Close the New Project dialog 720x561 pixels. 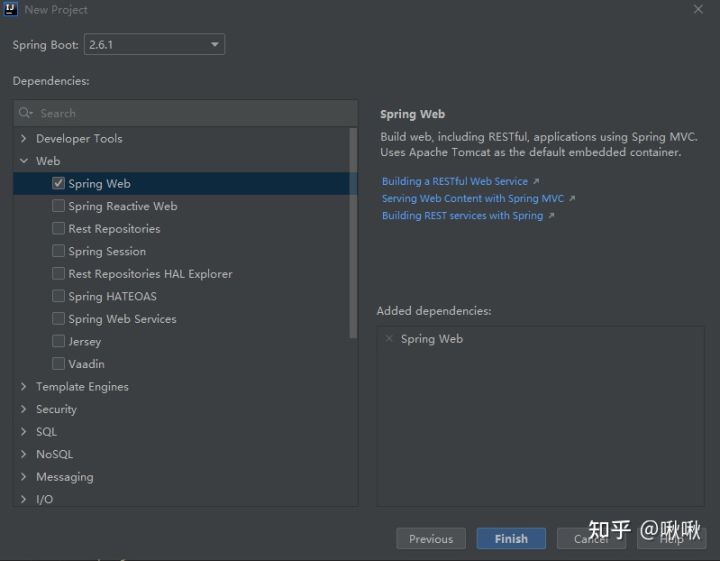[698, 9]
